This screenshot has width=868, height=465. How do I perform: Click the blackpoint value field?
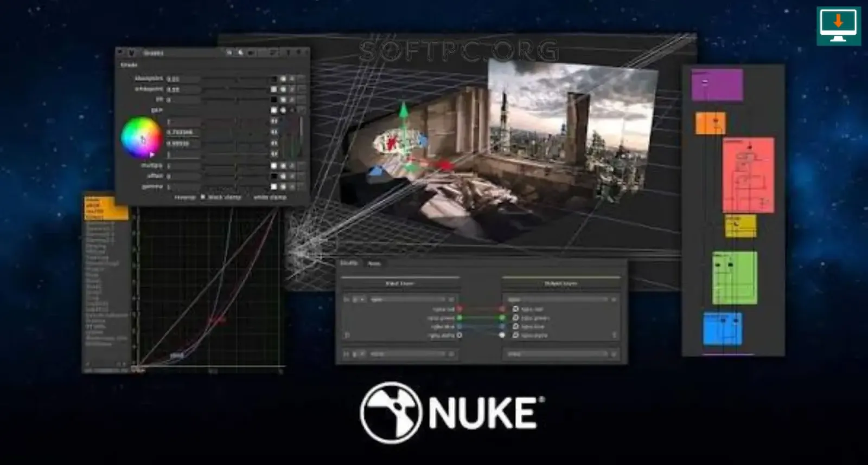tap(183, 79)
